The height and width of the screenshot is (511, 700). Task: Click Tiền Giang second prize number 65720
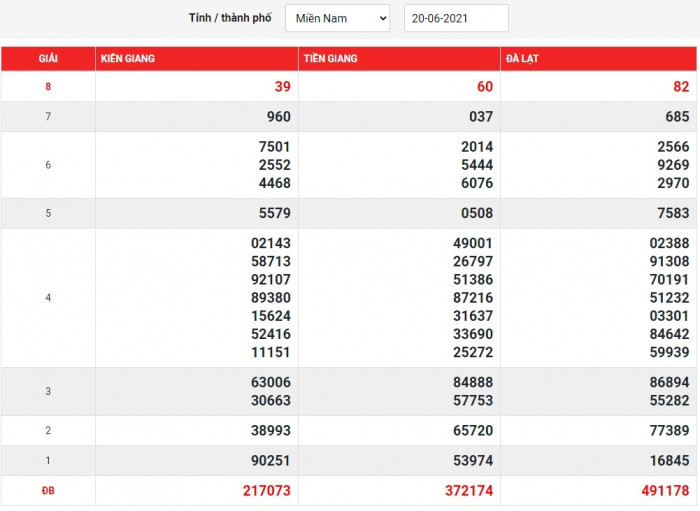(x=473, y=431)
